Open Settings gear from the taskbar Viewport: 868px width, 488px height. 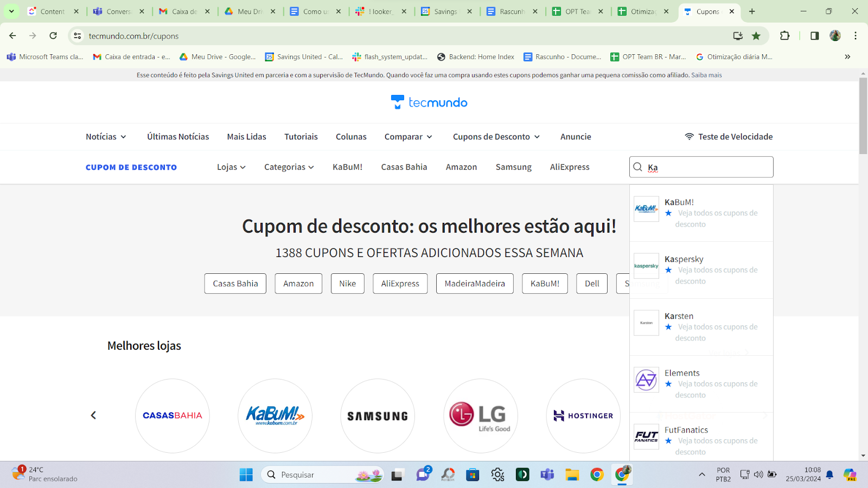pyautogui.click(x=497, y=475)
